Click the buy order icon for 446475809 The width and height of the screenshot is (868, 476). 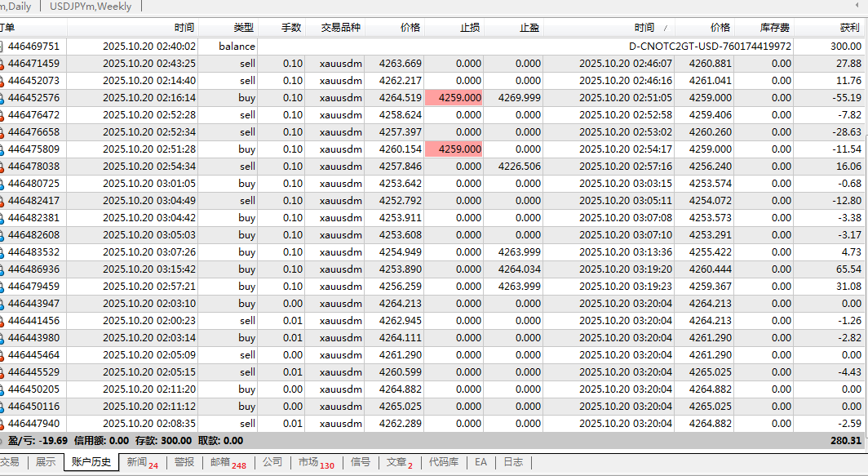point(2,149)
